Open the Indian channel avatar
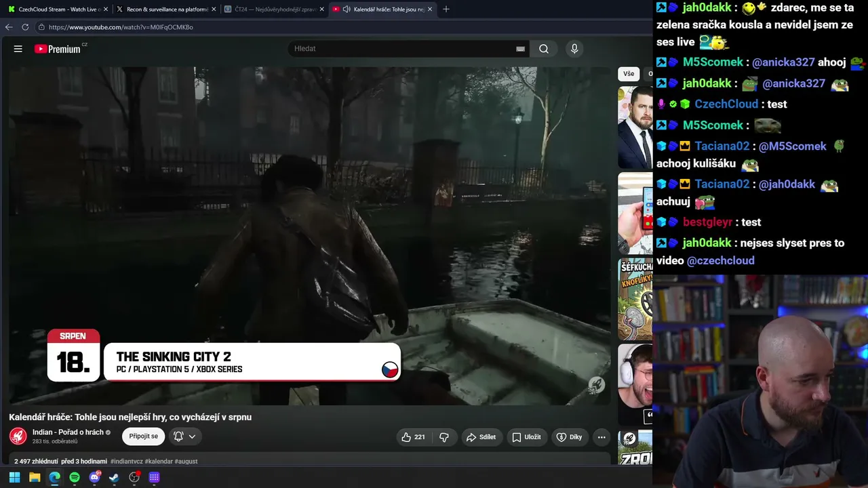Image resolution: width=868 pixels, height=488 pixels. point(18,436)
